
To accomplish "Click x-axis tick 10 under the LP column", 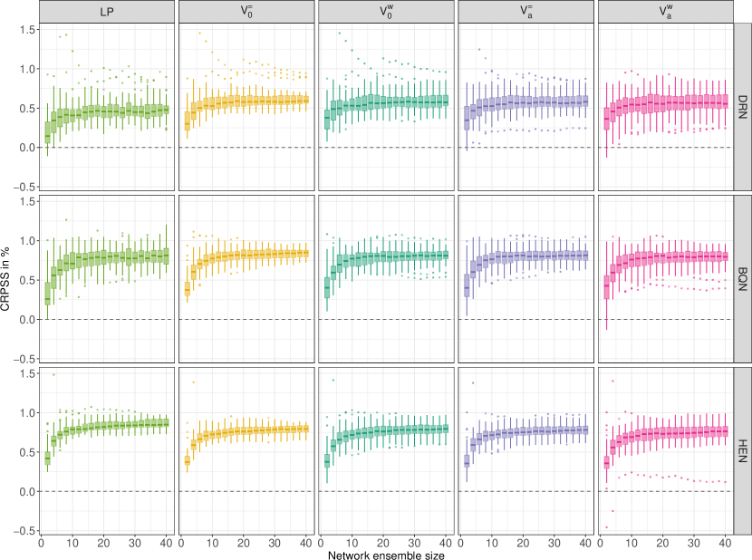I will point(72,543).
